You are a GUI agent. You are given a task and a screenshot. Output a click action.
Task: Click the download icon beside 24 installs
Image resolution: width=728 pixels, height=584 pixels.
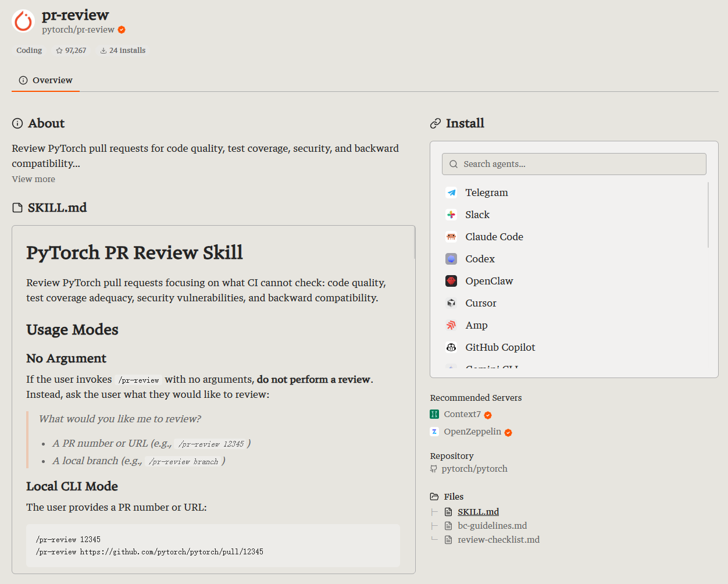[104, 51]
